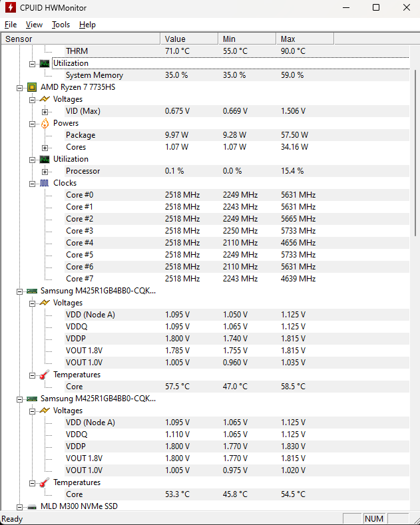Expand the Processor utilization entry
Image resolution: width=420 pixels, height=525 pixels.
pos(45,172)
